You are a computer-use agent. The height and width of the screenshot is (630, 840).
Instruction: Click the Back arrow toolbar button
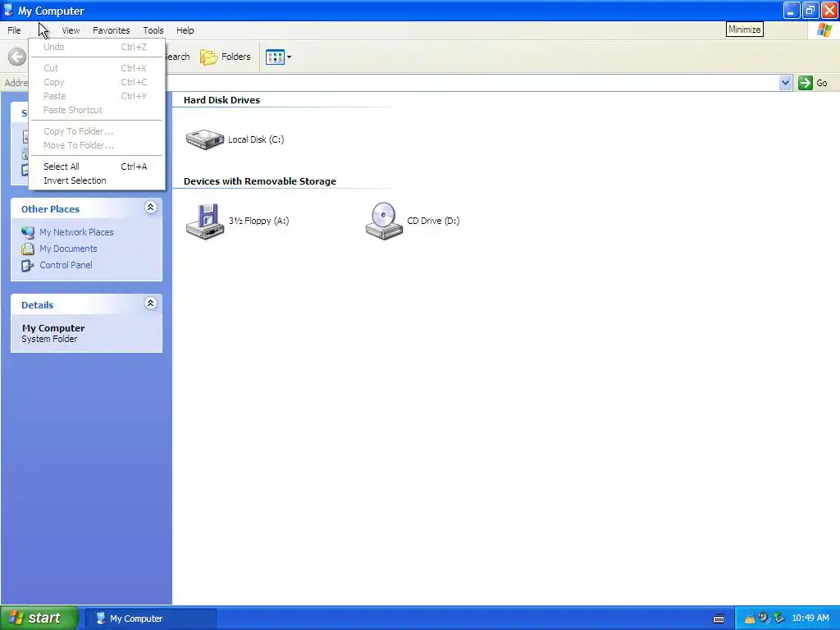(x=16, y=57)
